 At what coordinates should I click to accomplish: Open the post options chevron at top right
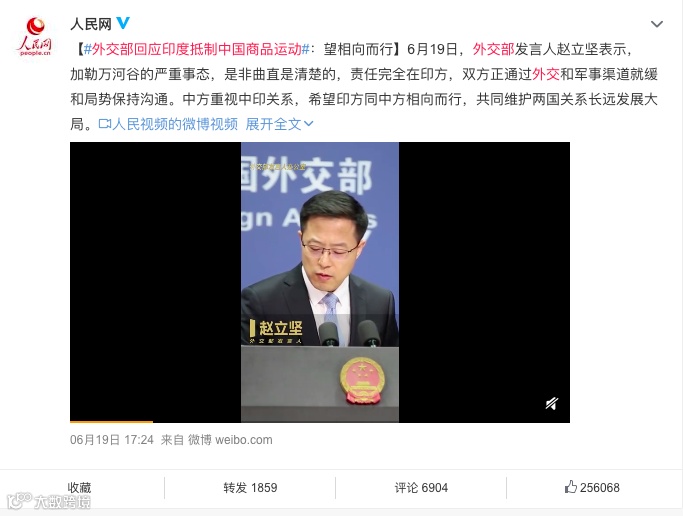coord(656,24)
